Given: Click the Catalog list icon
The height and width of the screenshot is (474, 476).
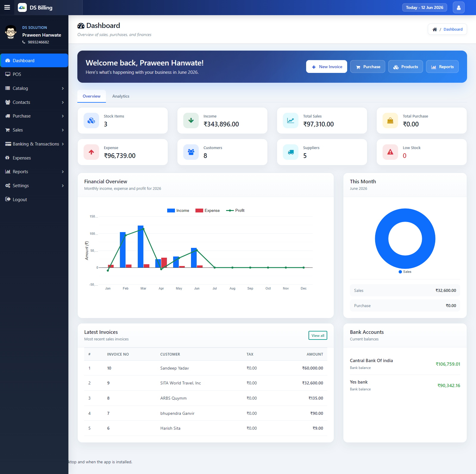Looking at the screenshot, I should pyautogui.click(x=8, y=88).
